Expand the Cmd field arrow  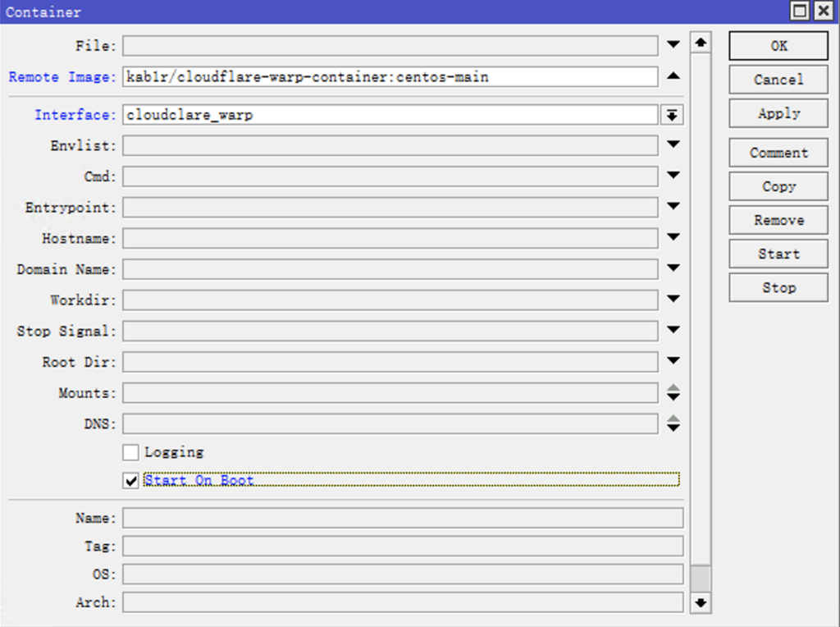(x=673, y=176)
